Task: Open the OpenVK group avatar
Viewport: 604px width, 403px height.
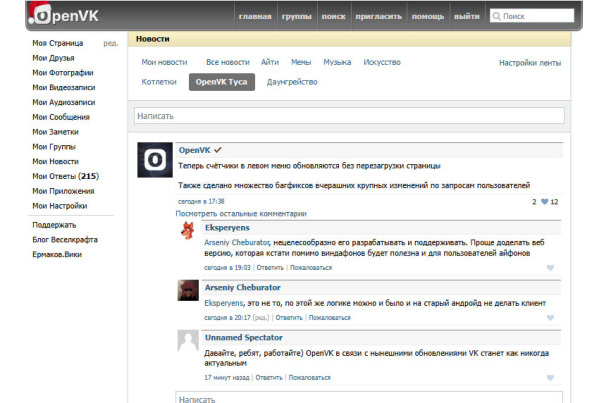Action: click(x=155, y=160)
